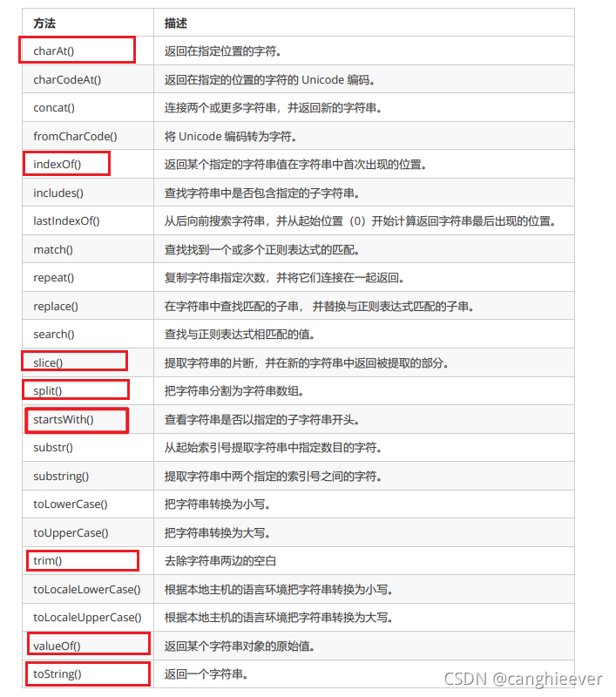Click description 返回在指定位置的字符

[x=223, y=51]
